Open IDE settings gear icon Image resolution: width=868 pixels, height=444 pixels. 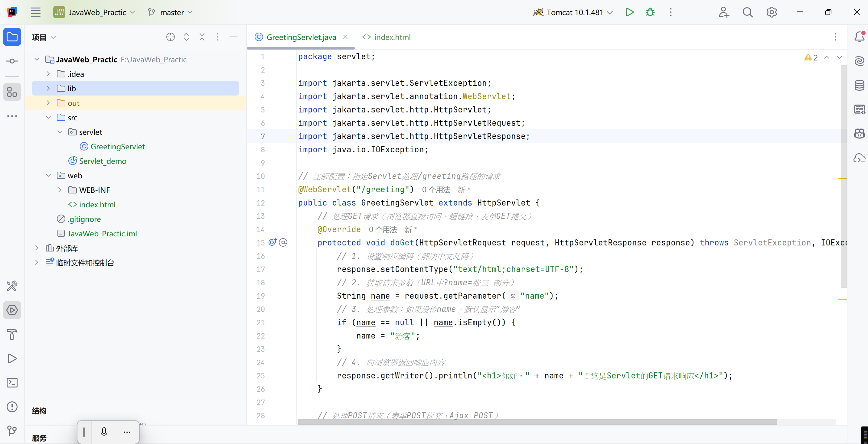pos(772,12)
